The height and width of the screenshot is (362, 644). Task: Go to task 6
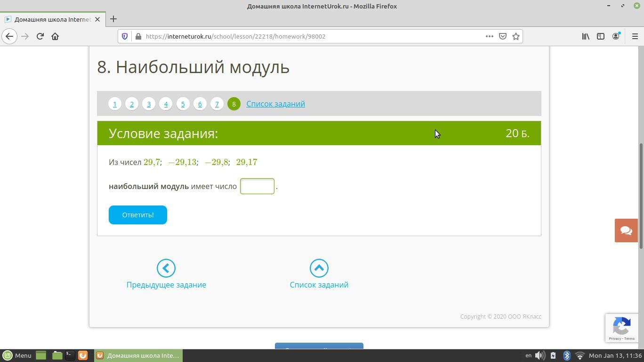click(x=200, y=104)
